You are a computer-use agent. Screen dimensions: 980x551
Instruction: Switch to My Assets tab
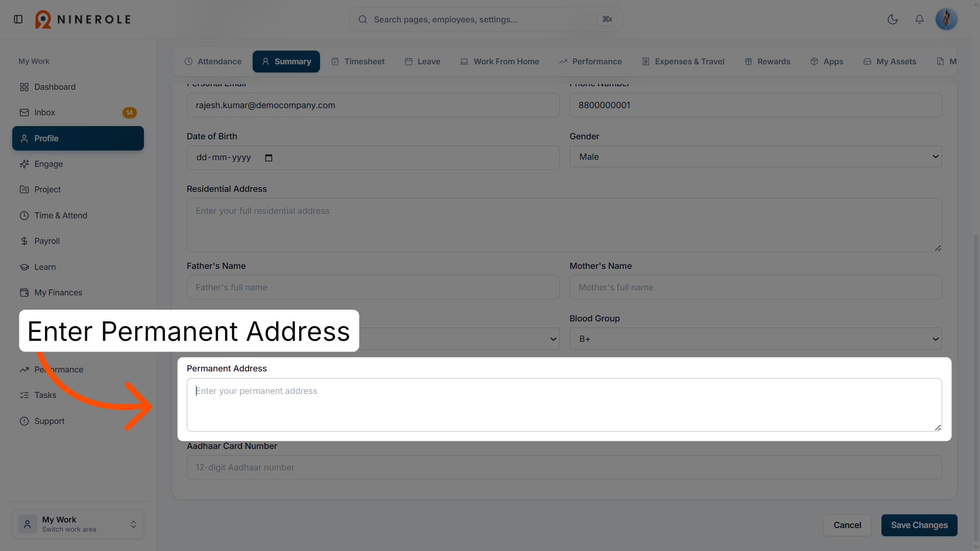(890, 61)
